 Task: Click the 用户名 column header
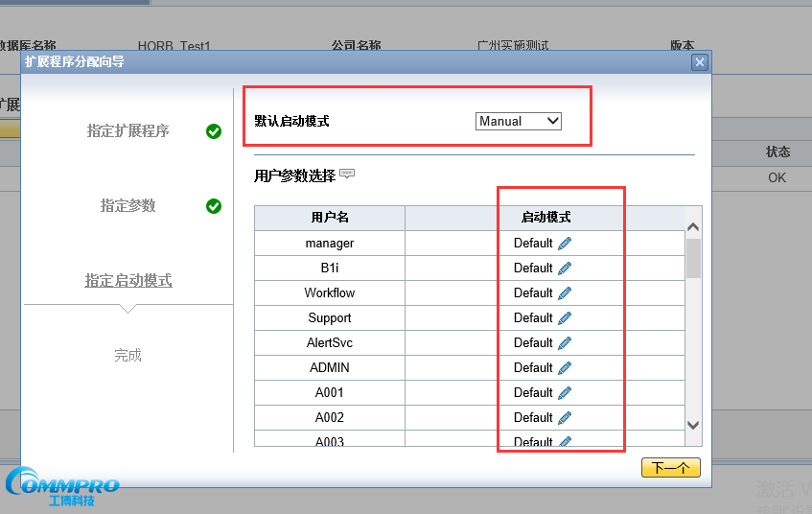330,218
